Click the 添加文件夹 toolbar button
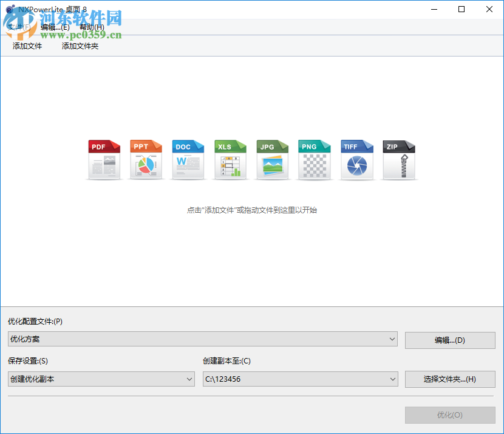 click(80, 46)
